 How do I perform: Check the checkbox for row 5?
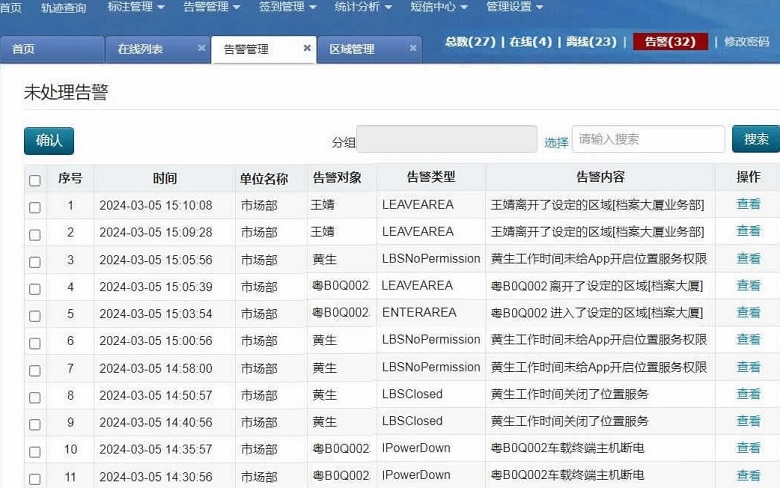point(35,316)
